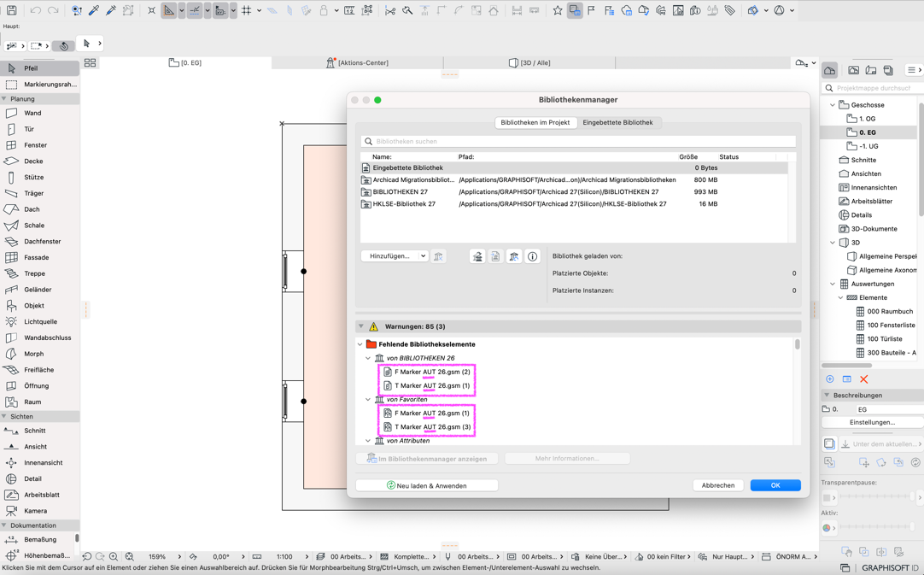Select the BIBLIOTHEKEN 27 library row
This screenshot has height=575, width=924.
[x=574, y=191]
